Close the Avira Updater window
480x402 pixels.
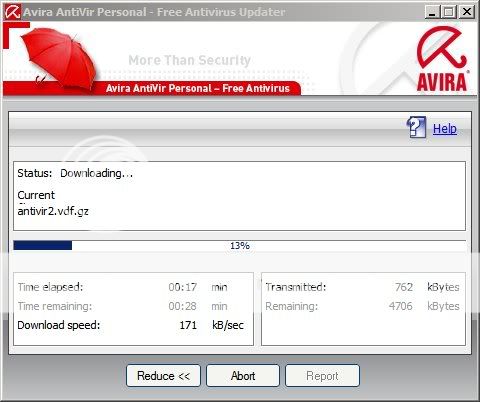click(467, 12)
